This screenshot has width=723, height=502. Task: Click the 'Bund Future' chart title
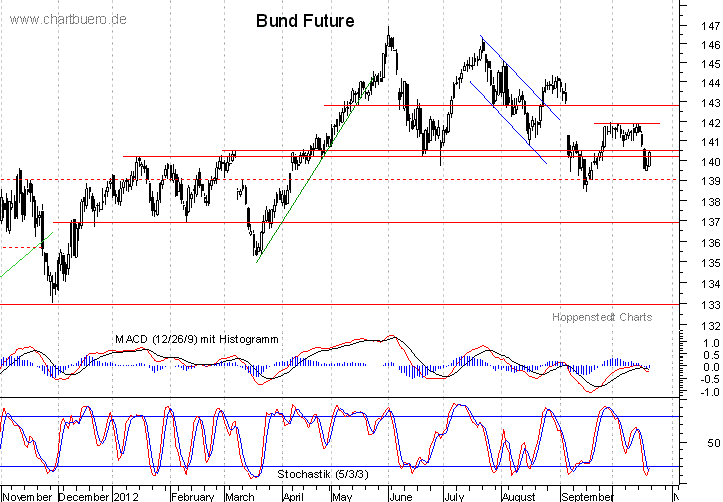tap(305, 21)
